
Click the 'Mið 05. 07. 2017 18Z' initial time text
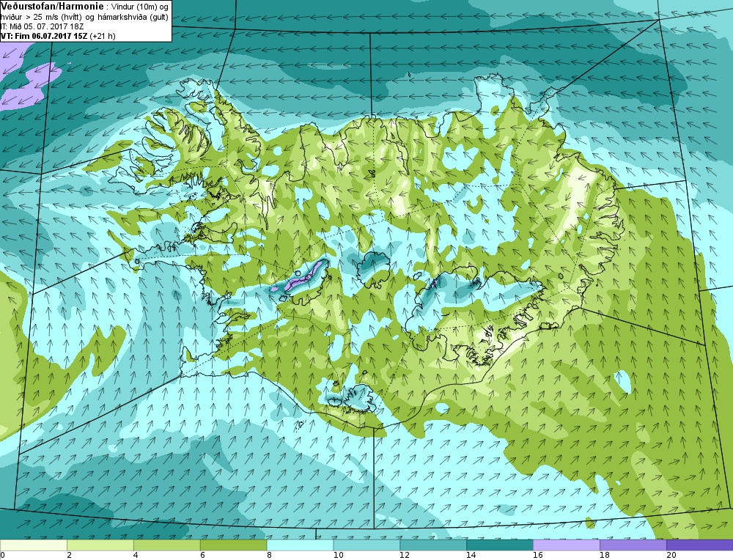coord(46,26)
